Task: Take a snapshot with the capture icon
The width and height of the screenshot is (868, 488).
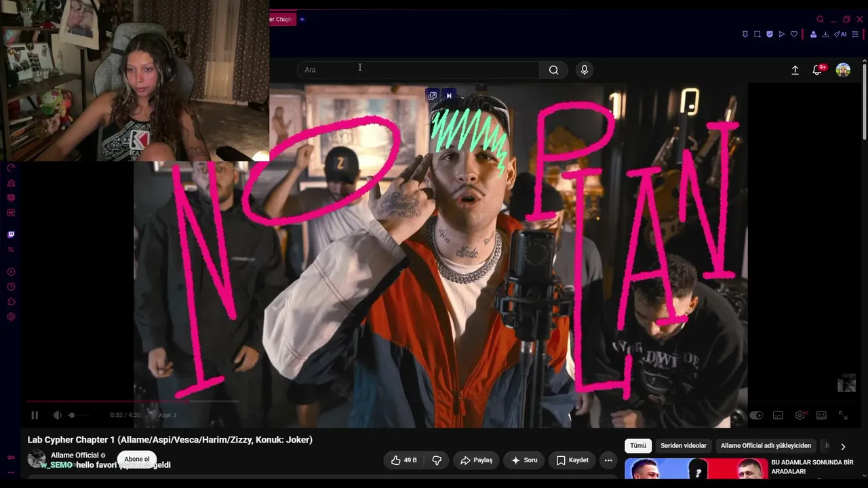Action: point(757,35)
